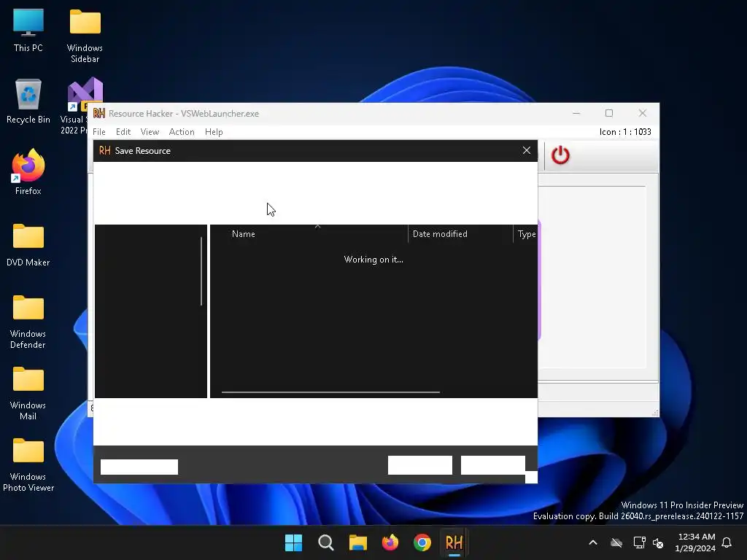The width and height of the screenshot is (747, 560).
Task: Open the Windows Sidebar folder icon
Action: tap(85, 36)
